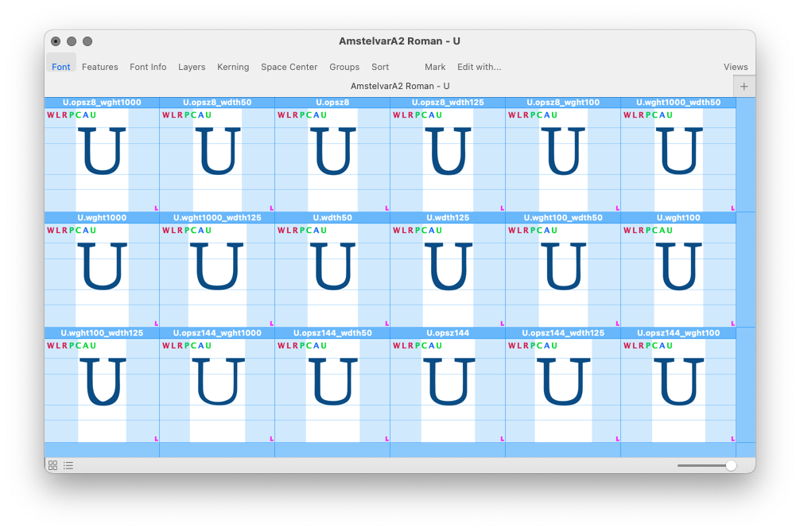Switch to grid view of glyph cells
Viewport: 800px width, 532px height.
click(x=52, y=465)
